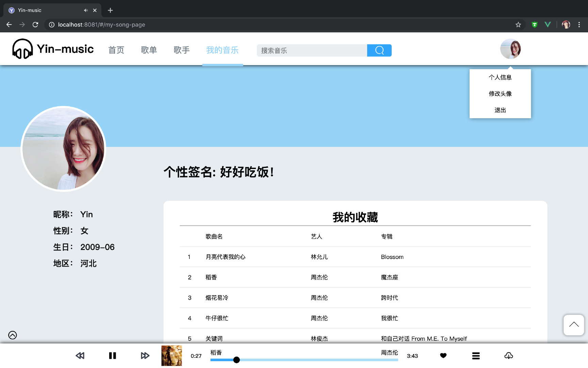Click the 个性签名 signature text
The height and width of the screenshot is (368, 588).
coord(219,172)
